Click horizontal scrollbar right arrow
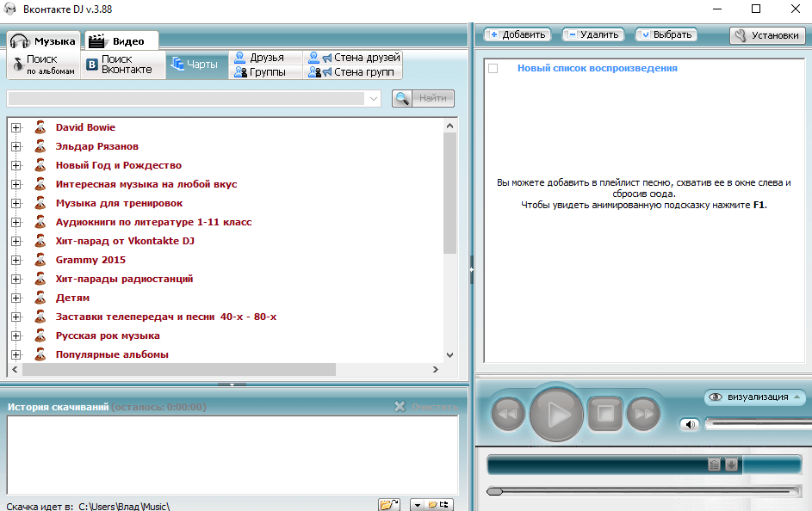The height and width of the screenshot is (511, 812). (436, 369)
